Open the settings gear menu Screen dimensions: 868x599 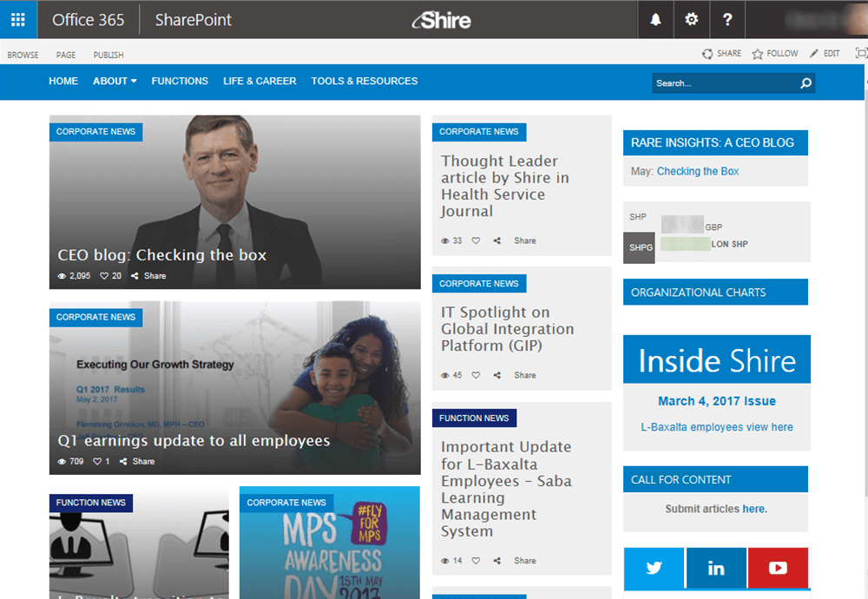(x=692, y=20)
